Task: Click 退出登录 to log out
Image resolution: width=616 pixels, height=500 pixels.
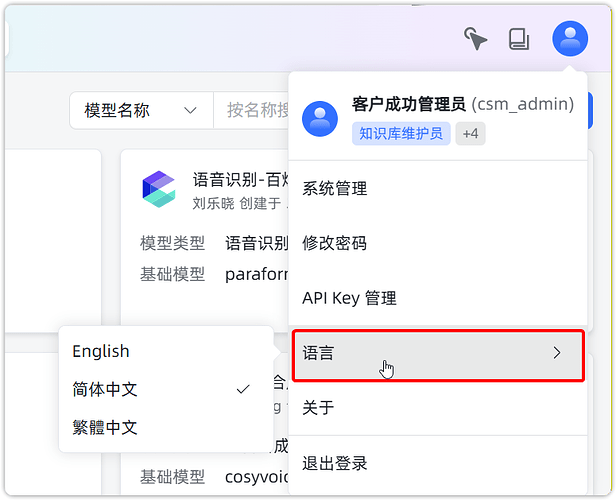Action: pyautogui.click(x=335, y=463)
